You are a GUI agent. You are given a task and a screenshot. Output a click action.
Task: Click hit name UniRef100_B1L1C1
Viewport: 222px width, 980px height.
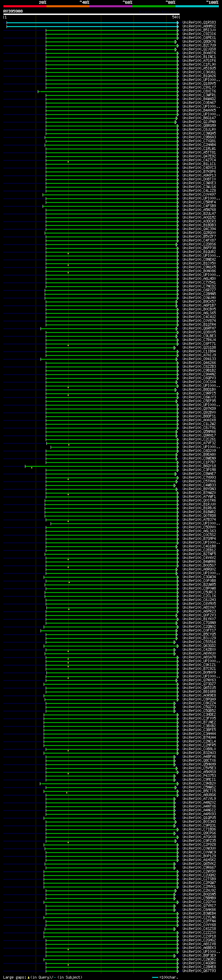(x=199, y=164)
